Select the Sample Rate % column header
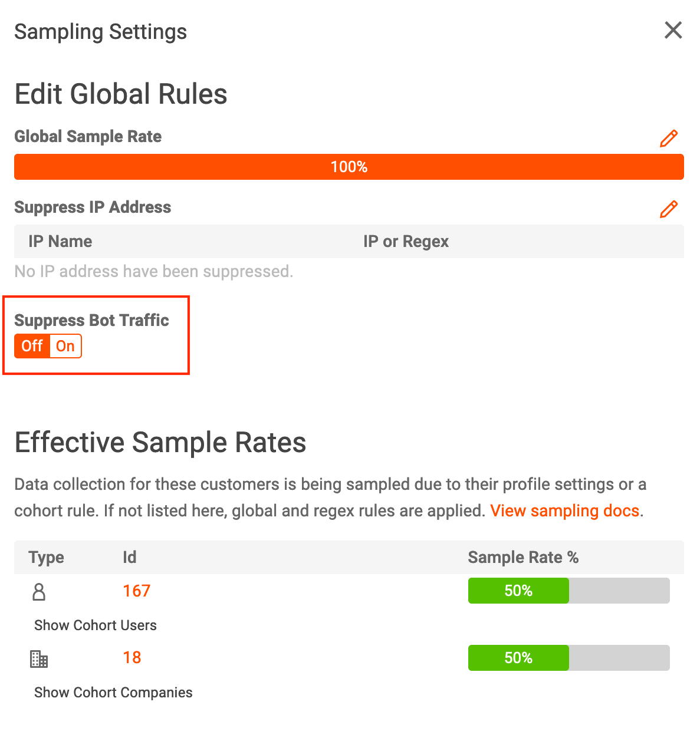The height and width of the screenshot is (738, 700). pos(523,557)
